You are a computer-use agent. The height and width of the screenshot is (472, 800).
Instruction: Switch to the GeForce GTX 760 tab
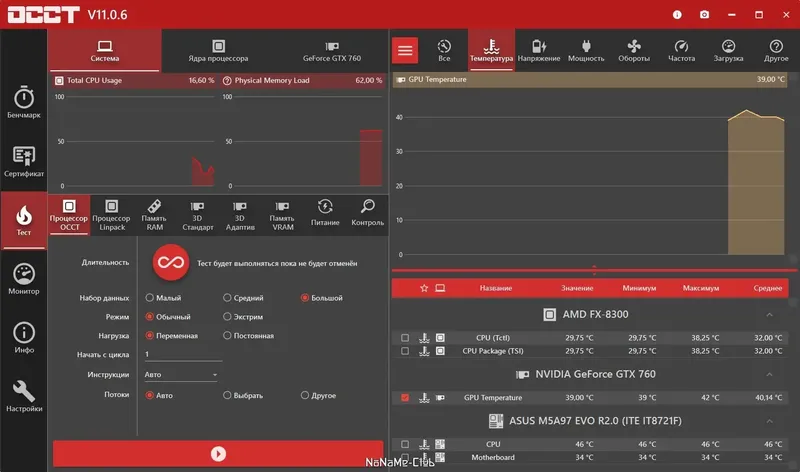[x=332, y=51]
